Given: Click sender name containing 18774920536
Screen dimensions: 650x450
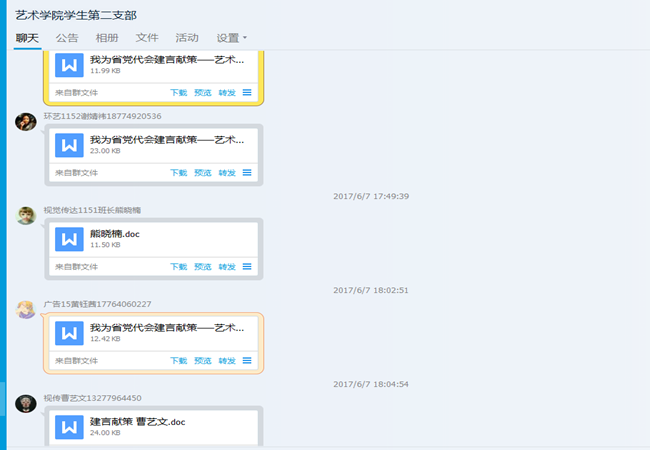Looking at the screenshot, I should [x=102, y=116].
